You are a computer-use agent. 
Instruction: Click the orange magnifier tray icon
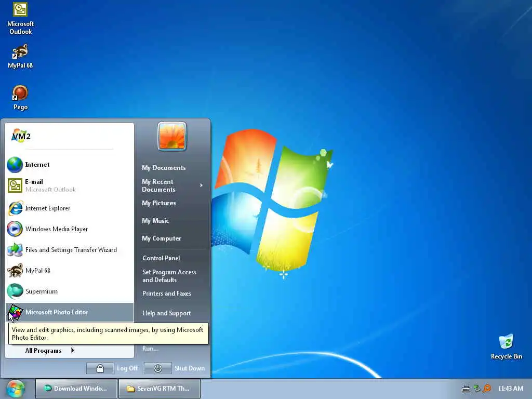click(x=487, y=389)
